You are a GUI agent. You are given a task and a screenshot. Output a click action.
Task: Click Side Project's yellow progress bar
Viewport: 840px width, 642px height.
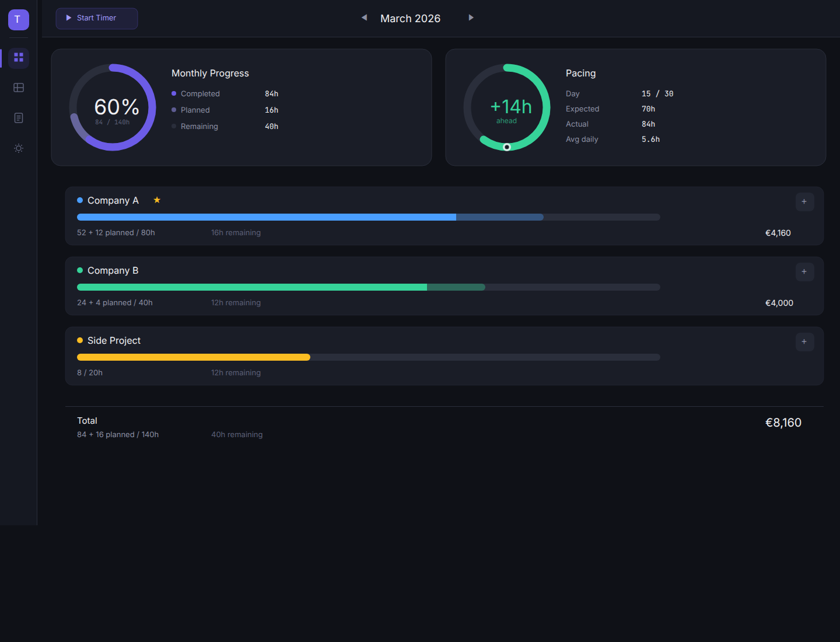[x=193, y=357]
